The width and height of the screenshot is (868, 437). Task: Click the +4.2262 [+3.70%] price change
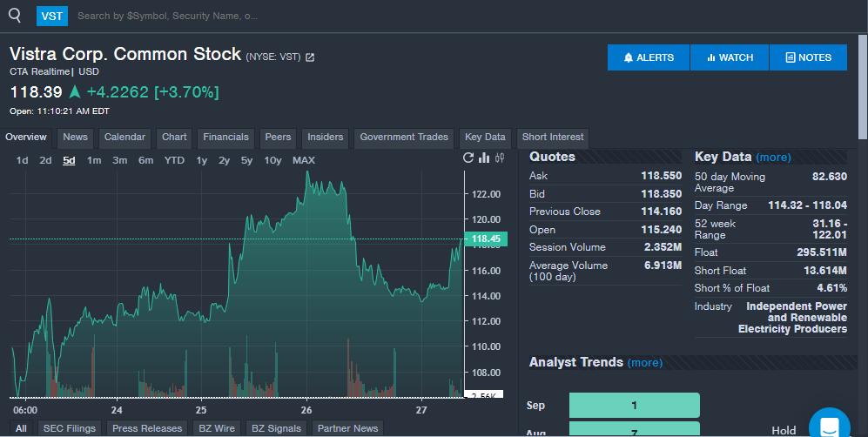152,91
